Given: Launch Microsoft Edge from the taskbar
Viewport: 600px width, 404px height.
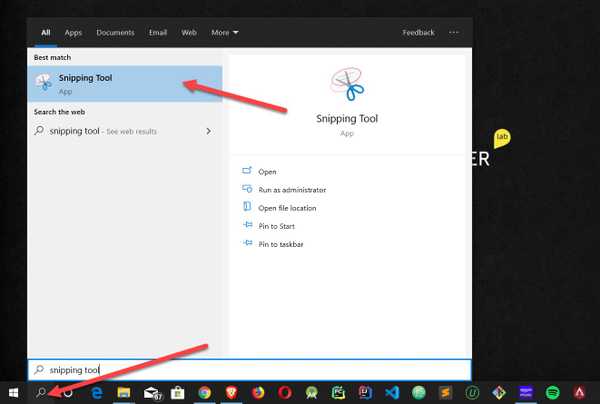Looking at the screenshot, I should pos(97,393).
